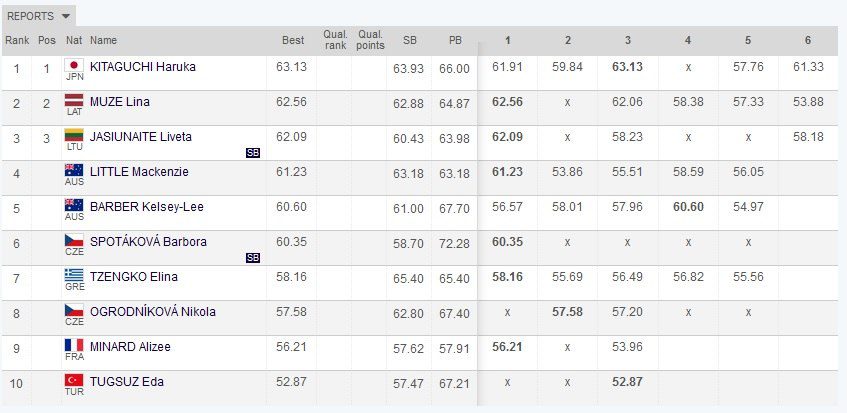The width and height of the screenshot is (847, 413).
Task: Click the Lithuania flag beside Jasiunaite
Action: click(74, 135)
